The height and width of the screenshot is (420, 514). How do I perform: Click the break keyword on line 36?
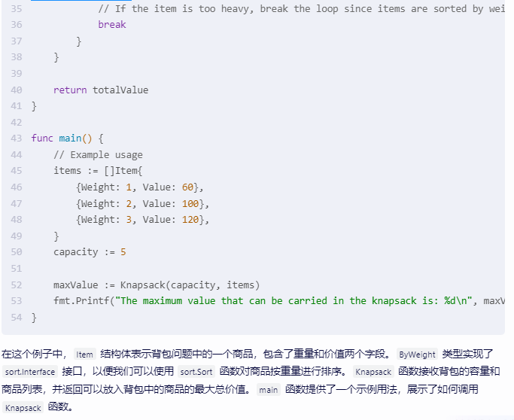(112, 25)
